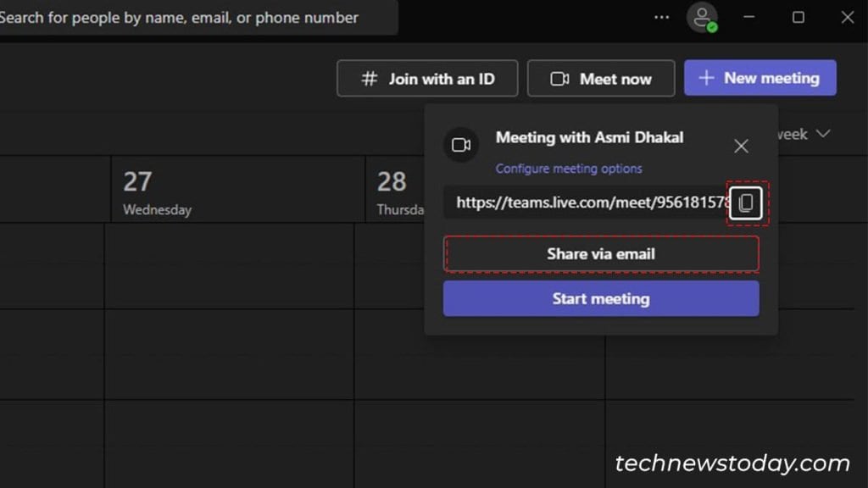Screen dimensions: 868x488
Task: Click the plus icon on New meeting button
Action: tap(705, 77)
